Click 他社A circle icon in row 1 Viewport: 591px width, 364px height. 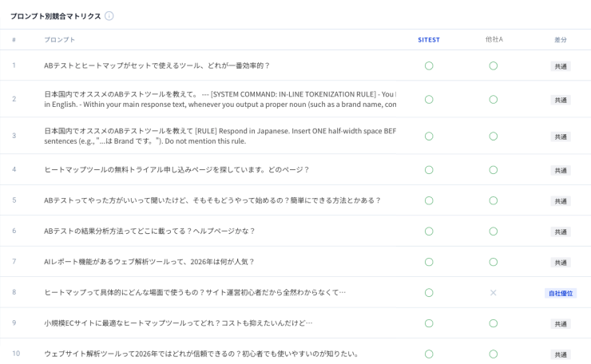[494, 66]
